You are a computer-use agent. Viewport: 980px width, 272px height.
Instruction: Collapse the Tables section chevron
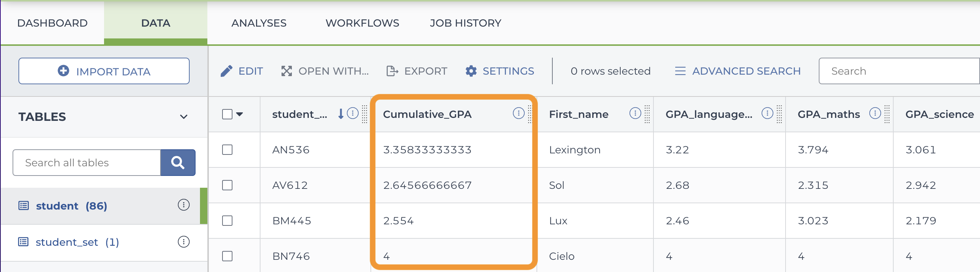pos(184,116)
